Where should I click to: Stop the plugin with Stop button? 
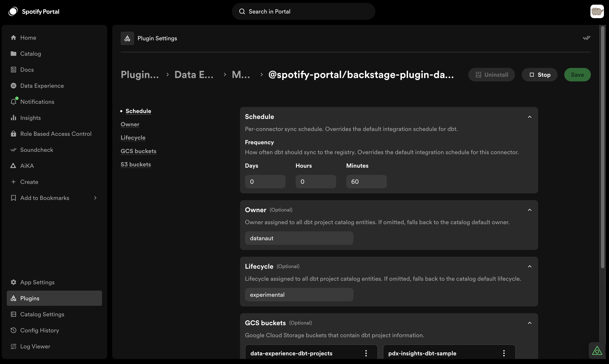click(540, 75)
